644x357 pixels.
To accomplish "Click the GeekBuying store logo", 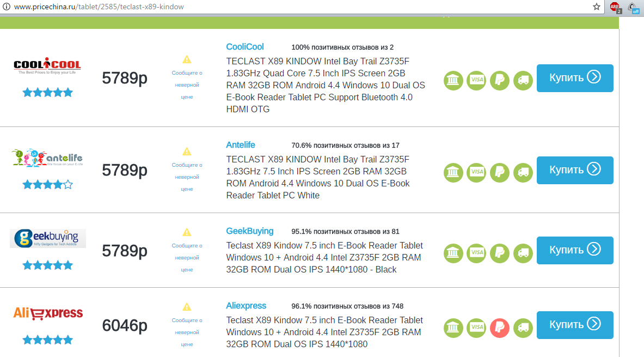I will click(48, 238).
